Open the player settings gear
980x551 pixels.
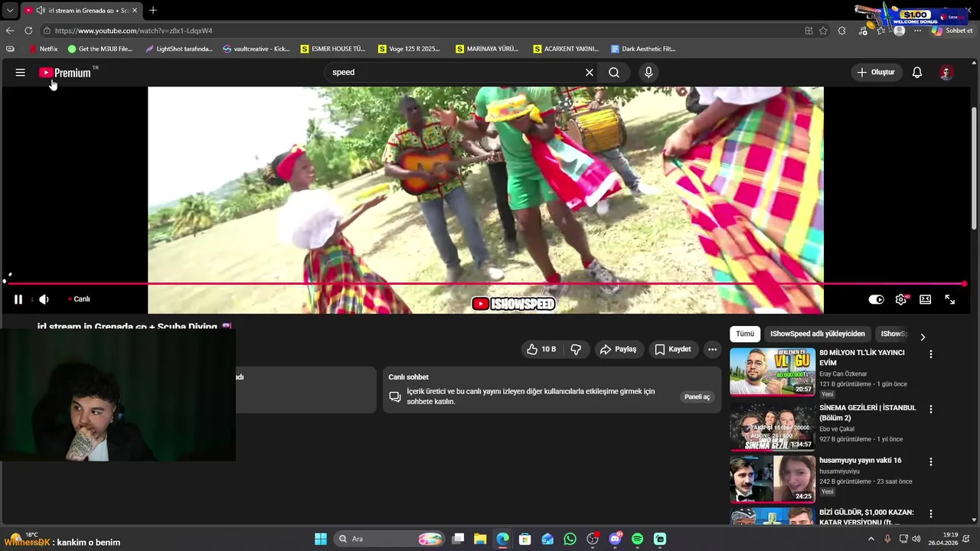[x=901, y=299]
